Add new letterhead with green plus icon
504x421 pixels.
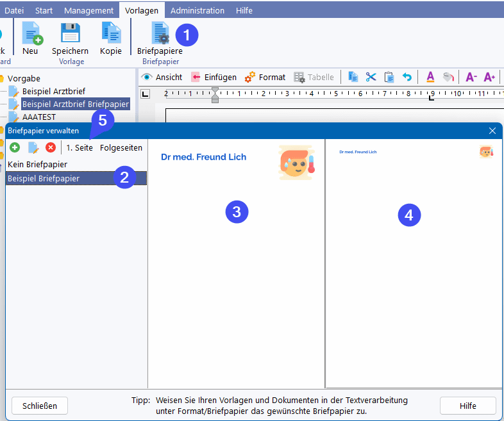click(15, 147)
